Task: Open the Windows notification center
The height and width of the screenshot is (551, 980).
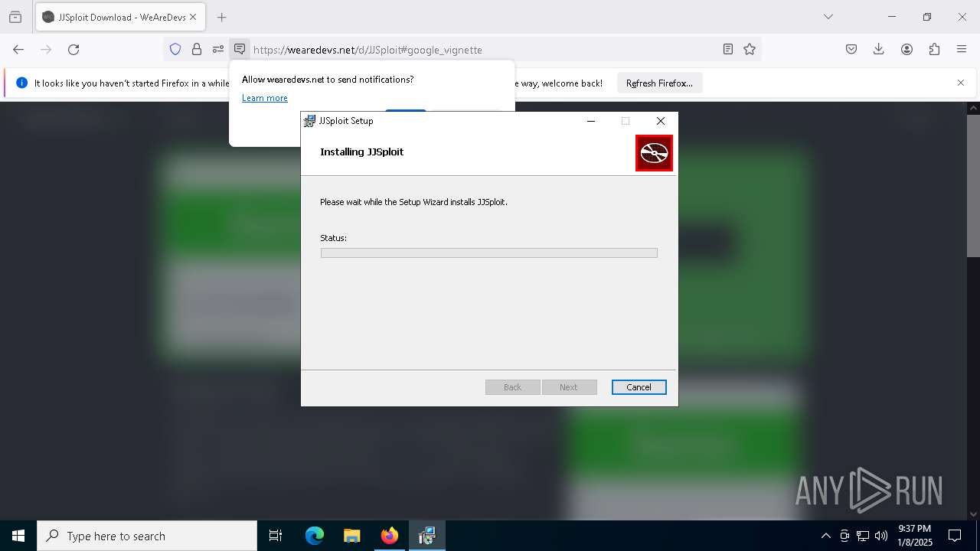Action: coord(955,536)
